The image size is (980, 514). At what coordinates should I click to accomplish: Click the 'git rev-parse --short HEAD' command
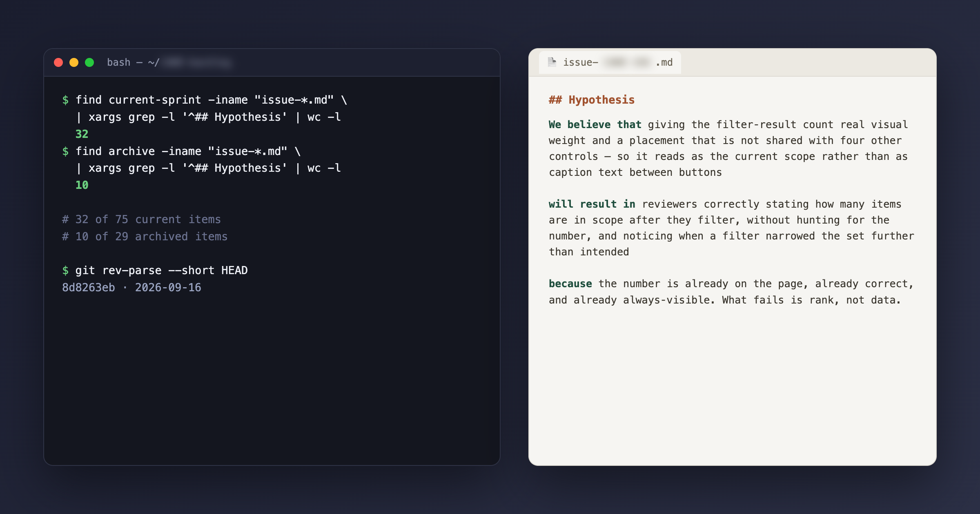pos(161,270)
